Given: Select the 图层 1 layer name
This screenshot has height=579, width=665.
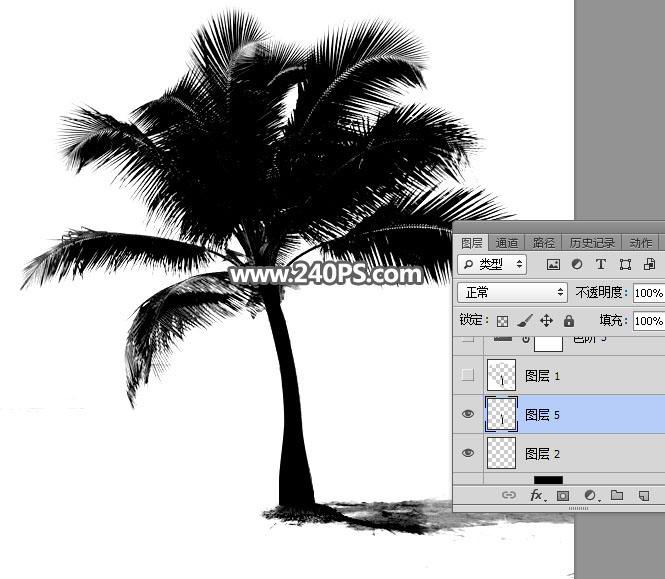Looking at the screenshot, I should point(542,376).
